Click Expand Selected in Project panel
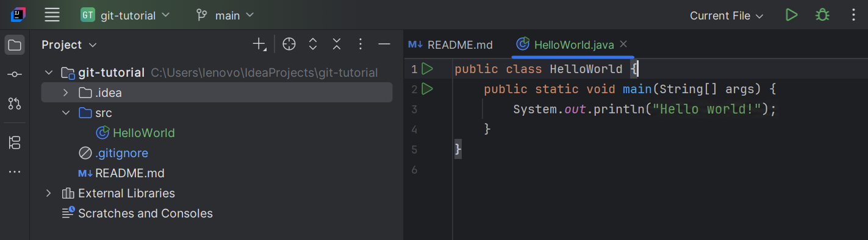The image size is (868, 240). pyautogui.click(x=313, y=44)
